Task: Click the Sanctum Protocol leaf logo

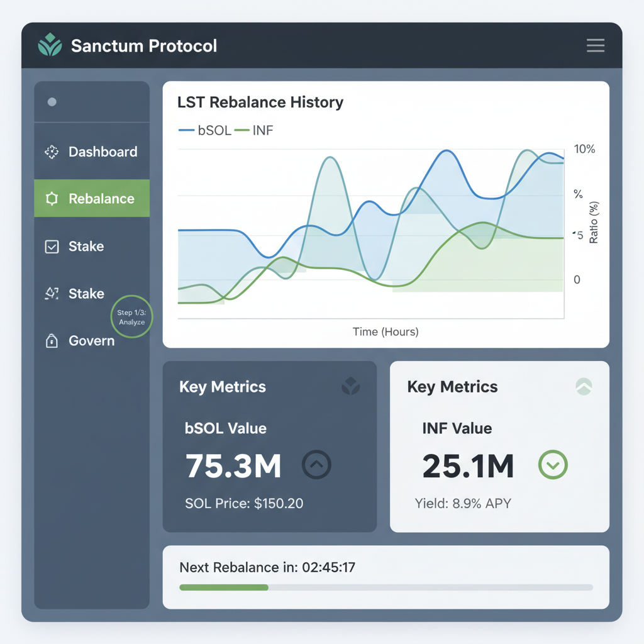Action: pos(49,45)
